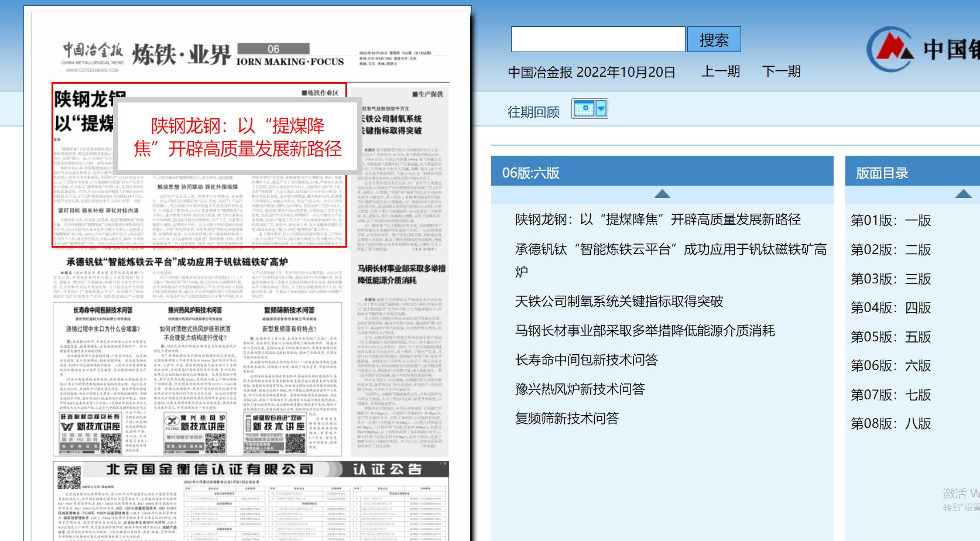This screenshot has height=541, width=980.
Task: Open the 往期回顾 calendar date picker
Action: point(590,109)
